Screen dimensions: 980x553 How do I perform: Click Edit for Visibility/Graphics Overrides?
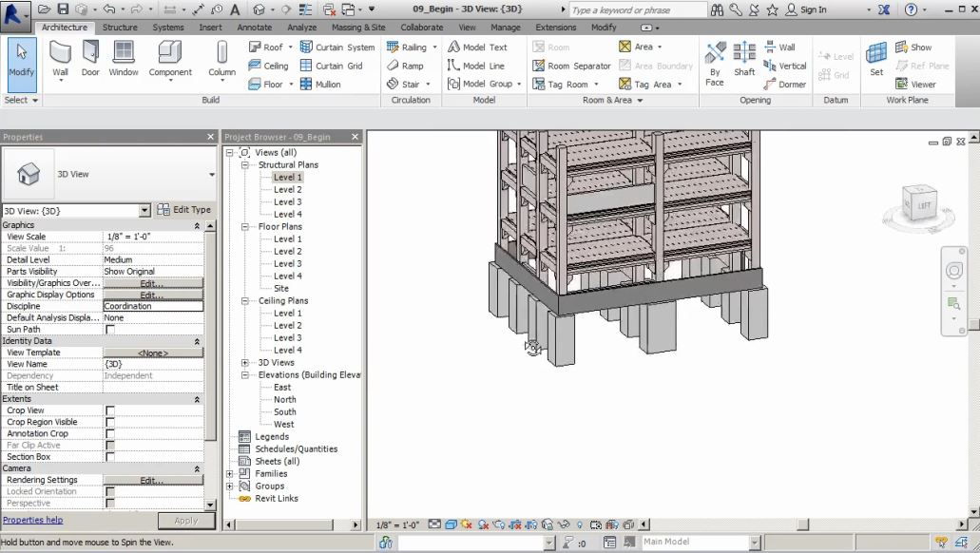153,283
